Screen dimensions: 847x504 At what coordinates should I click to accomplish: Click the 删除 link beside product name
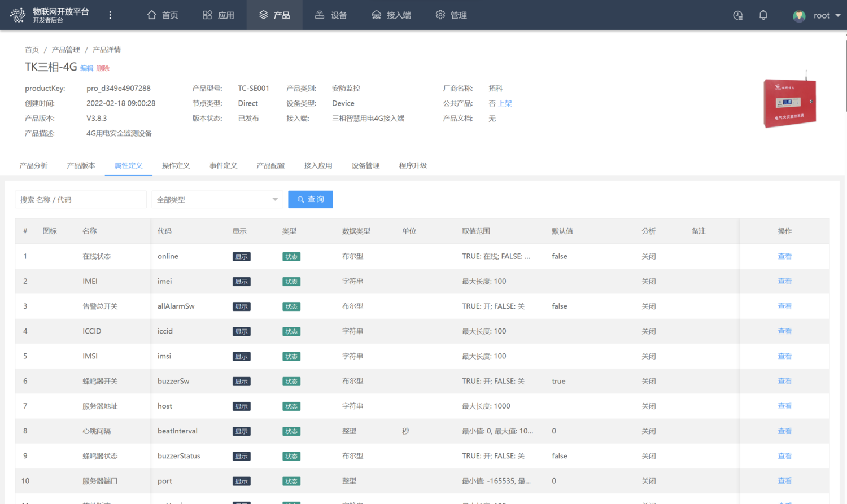[x=103, y=68]
